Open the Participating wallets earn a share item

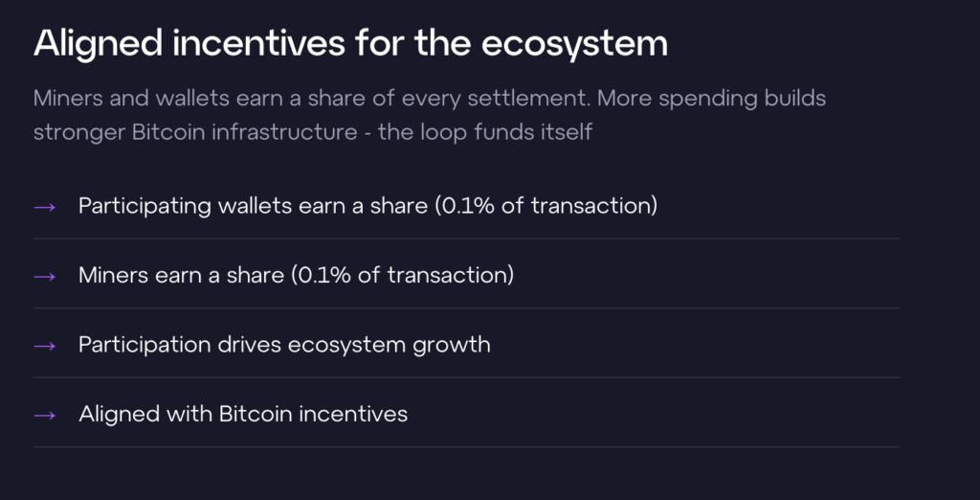(x=367, y=206)
